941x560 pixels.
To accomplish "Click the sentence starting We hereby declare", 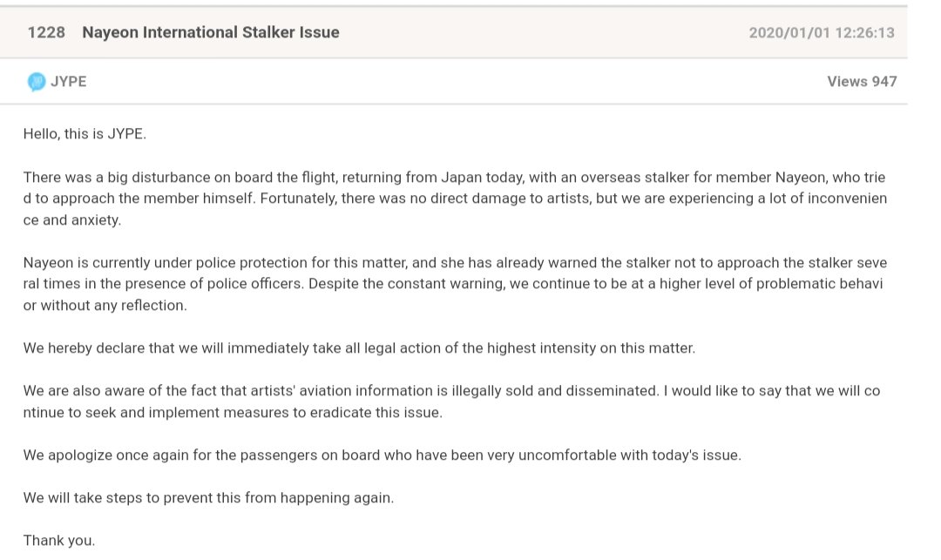I will click(x=359, y=348).
